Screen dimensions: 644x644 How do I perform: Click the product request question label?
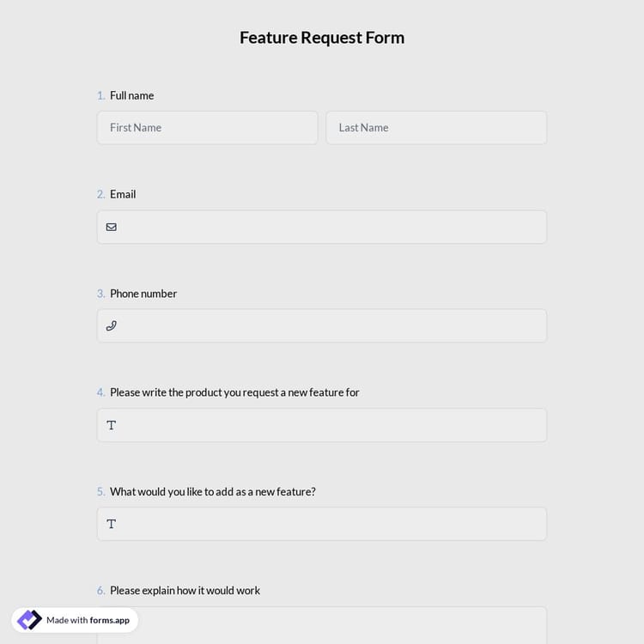(x=234, y=392)
